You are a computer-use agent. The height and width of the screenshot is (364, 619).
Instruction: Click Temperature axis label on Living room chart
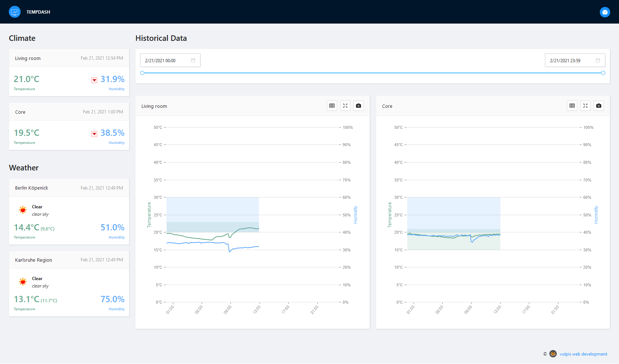click(x=149, y=215)
